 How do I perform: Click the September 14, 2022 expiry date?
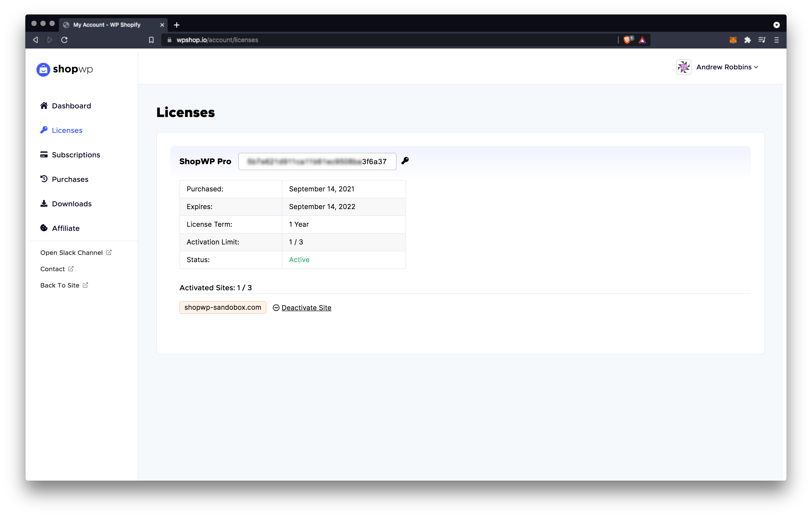pyautogui.click(x=322, y=207)
